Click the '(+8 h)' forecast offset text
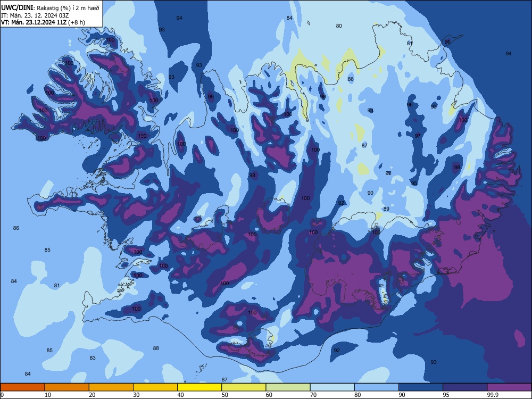Viewport: 532px width, 399px height. (x=77, y=22)
